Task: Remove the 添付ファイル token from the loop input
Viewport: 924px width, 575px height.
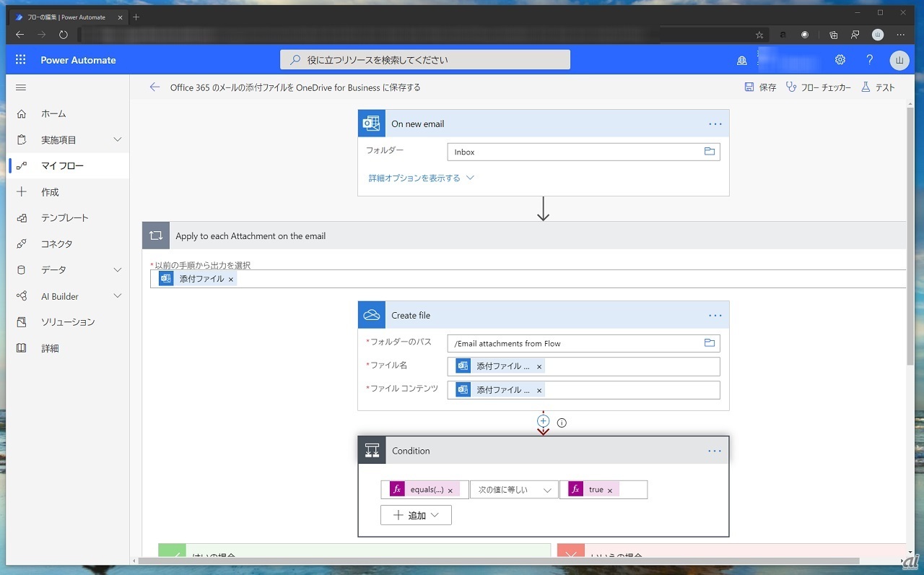Action: click(231, 279)
